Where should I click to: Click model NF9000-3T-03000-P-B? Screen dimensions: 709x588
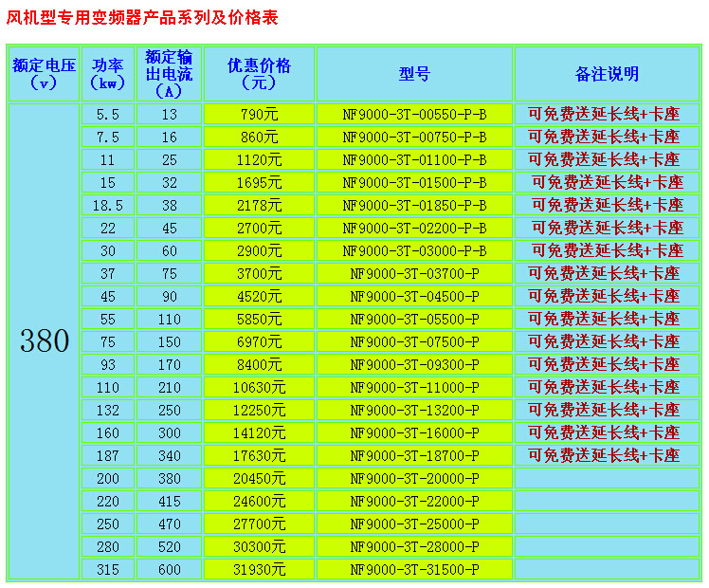click(x=414, y=250)
